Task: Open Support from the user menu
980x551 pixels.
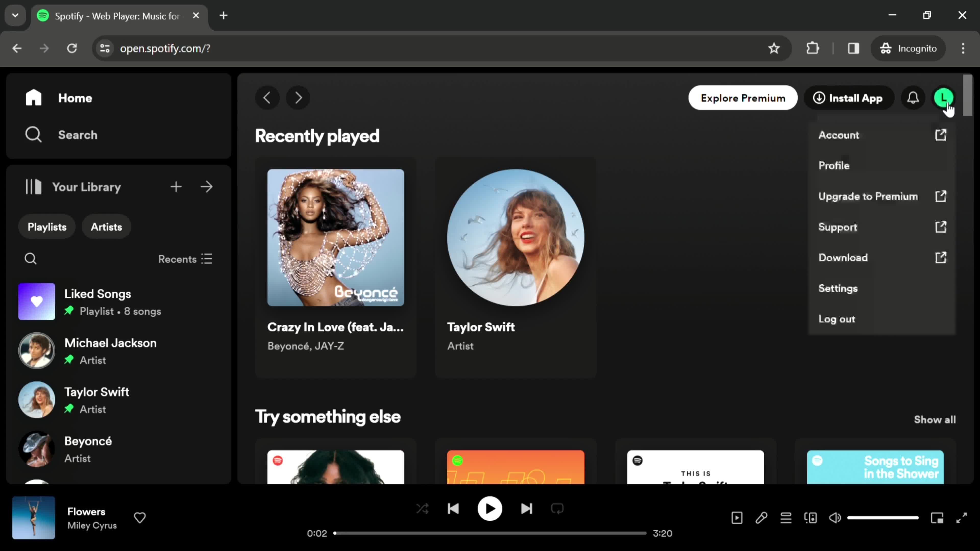Action: click(x=882, y=227)
